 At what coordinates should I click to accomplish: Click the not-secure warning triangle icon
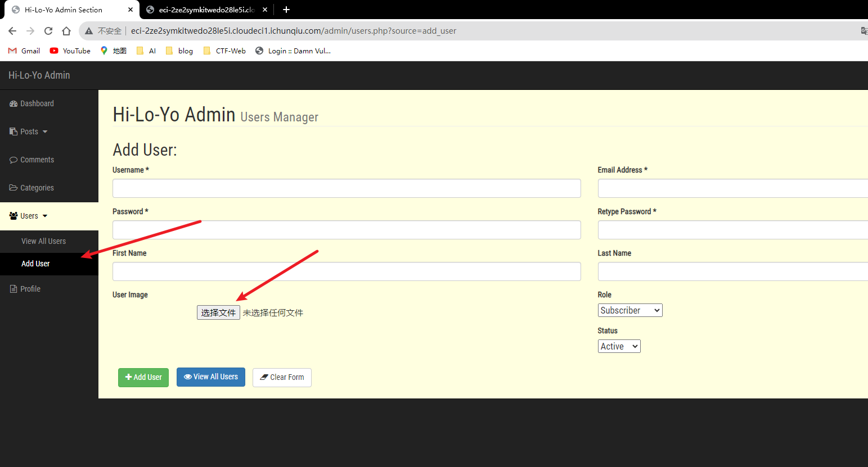89,31
